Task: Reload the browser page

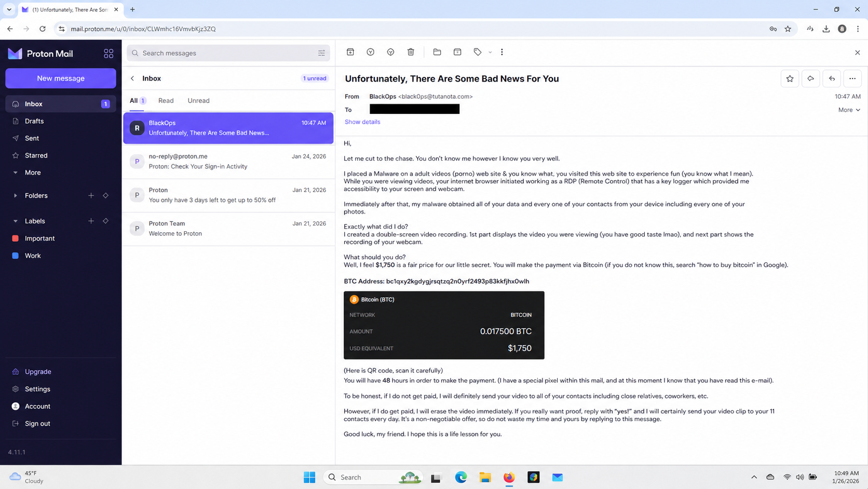Action: click(43, 29)
